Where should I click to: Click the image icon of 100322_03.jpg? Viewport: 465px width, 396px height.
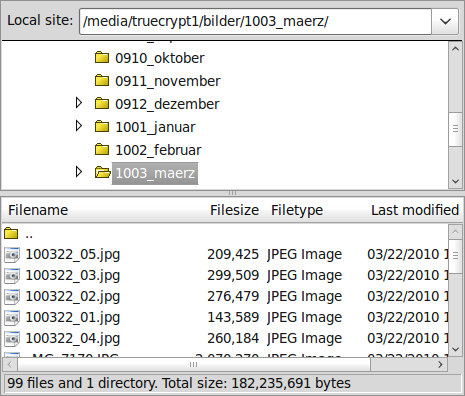12,276
